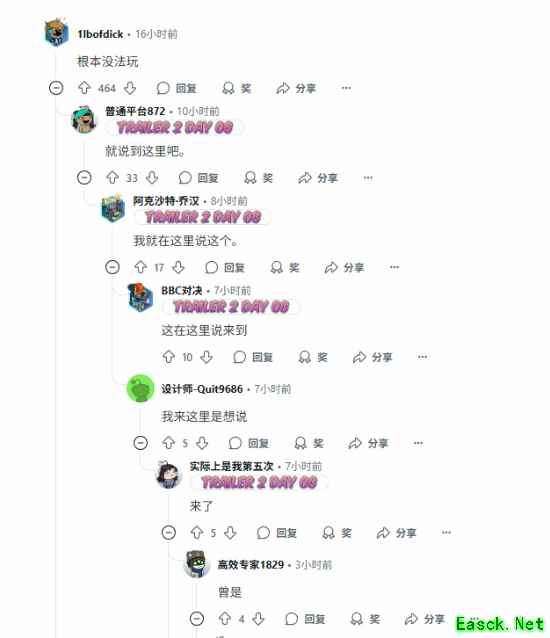Viewport: 550px width, 638px height.
Task: Downvote the 曾是 comment with 4 votes
Action: (x=258, y=619)
